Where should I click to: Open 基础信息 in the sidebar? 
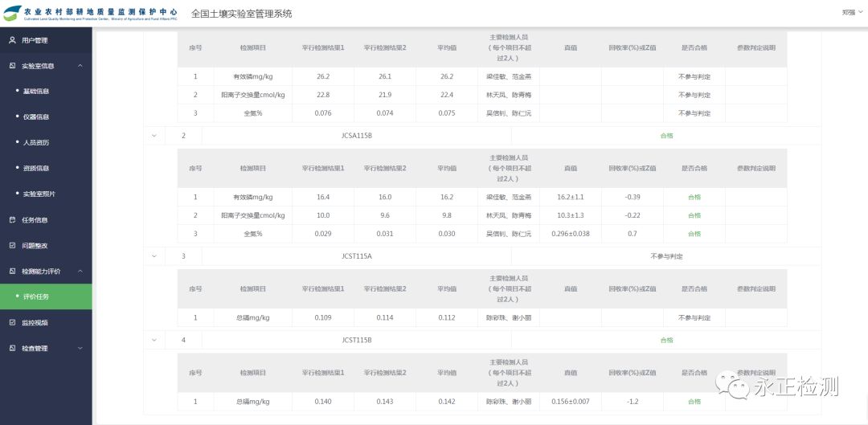point(36,91)
